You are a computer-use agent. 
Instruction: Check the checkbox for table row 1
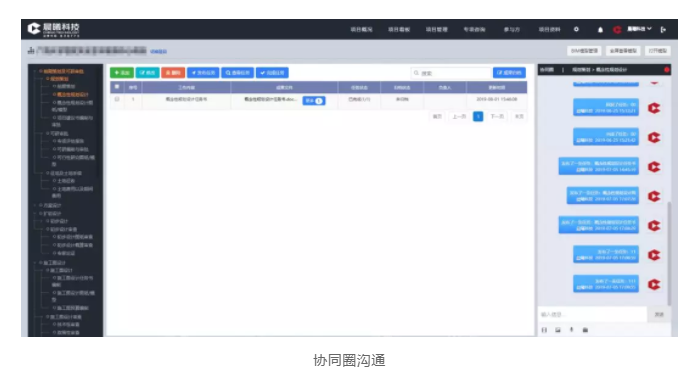(x=117, y=99)
